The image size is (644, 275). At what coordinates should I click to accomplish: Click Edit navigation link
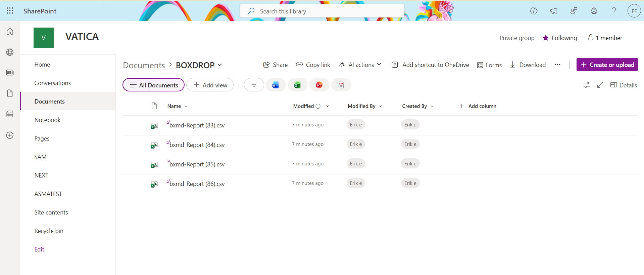tap(39, 249)
